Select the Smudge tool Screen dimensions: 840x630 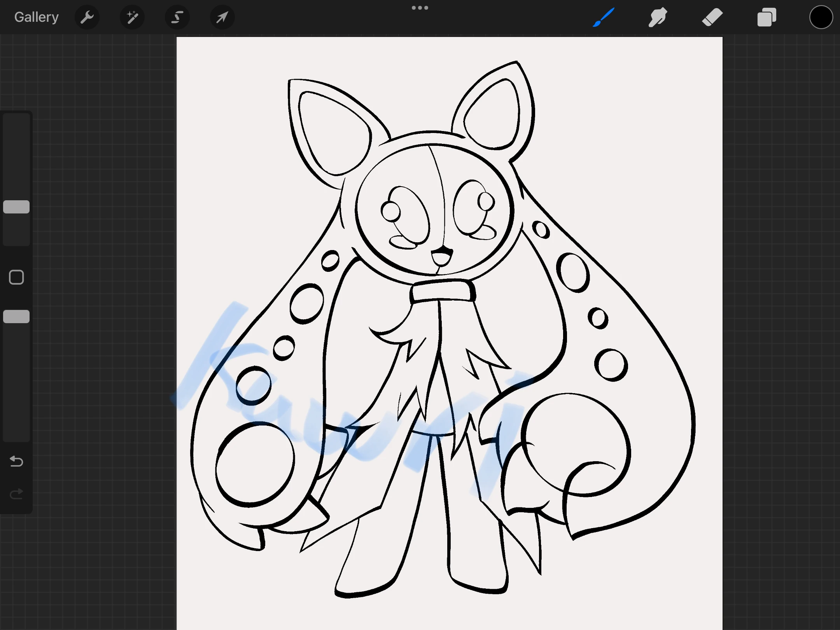click(658, 17)
